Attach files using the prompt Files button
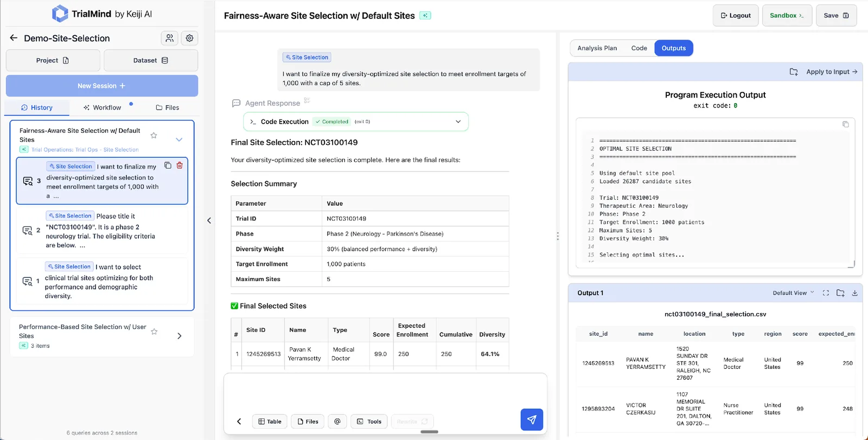This screenshot has height=440, width=868. (308, 422)
